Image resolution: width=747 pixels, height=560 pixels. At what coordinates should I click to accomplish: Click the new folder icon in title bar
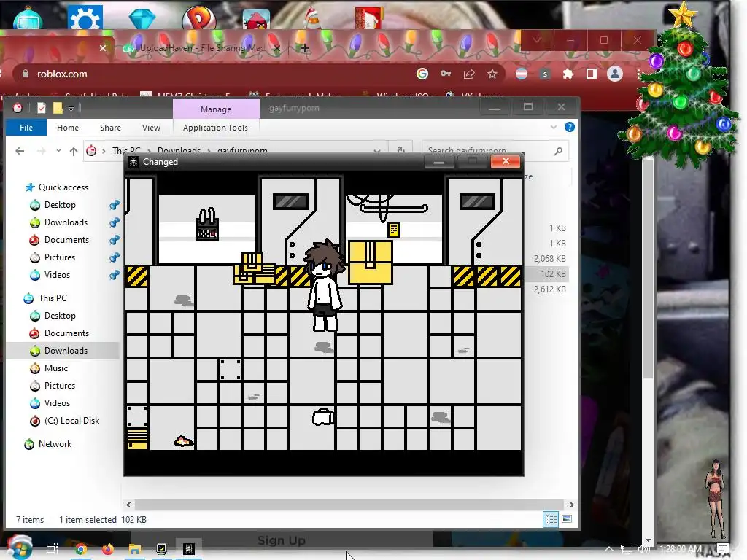(x=58, y=108)
